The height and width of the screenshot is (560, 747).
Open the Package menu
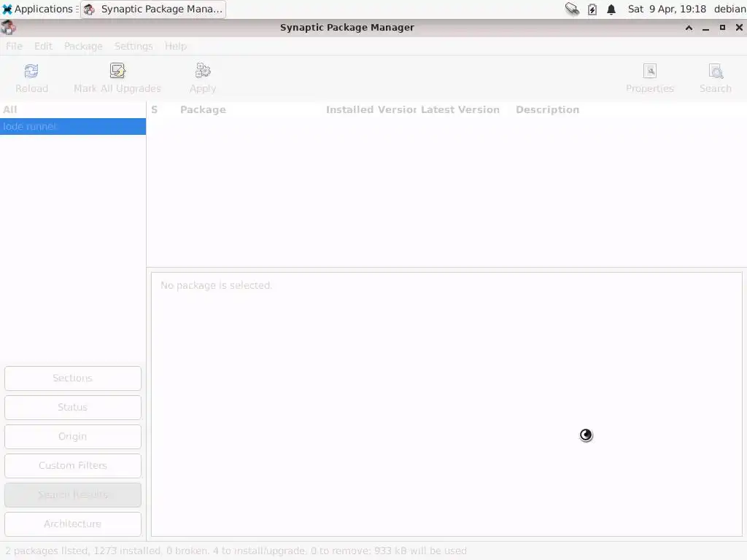pos(83,46)
